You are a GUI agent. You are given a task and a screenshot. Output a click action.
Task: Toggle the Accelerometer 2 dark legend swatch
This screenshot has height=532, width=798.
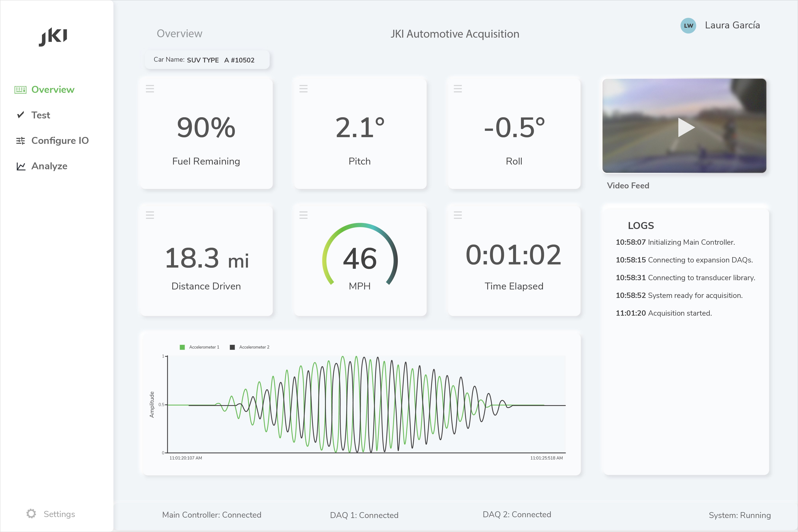233,347
